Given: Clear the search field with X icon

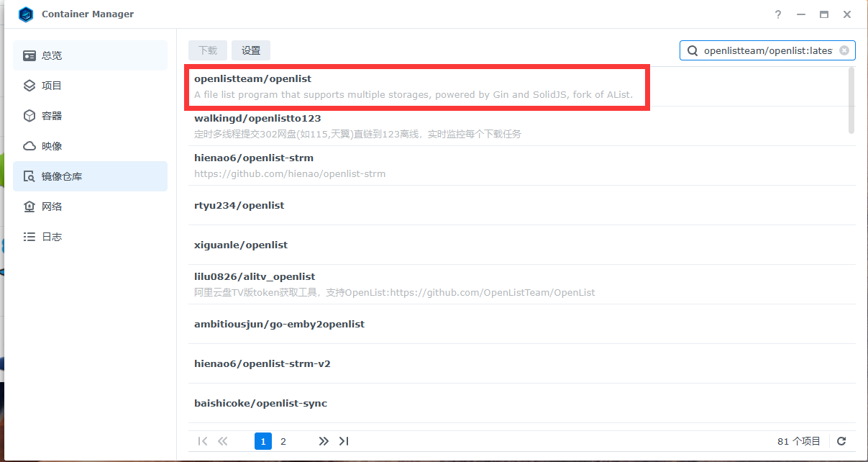Looking at the screenshot, I should [844, 50].
